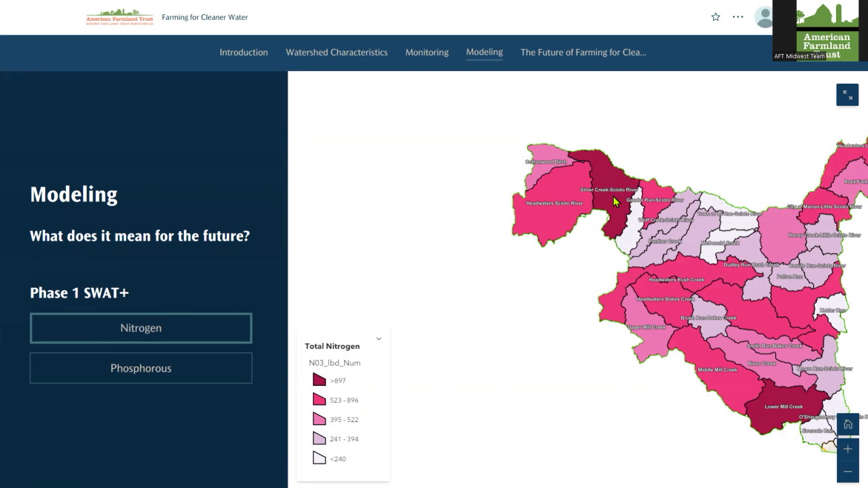Viewport: 868px width, 488px height.
Task: Zoom out on the map
Action: [x=847, y=471]
